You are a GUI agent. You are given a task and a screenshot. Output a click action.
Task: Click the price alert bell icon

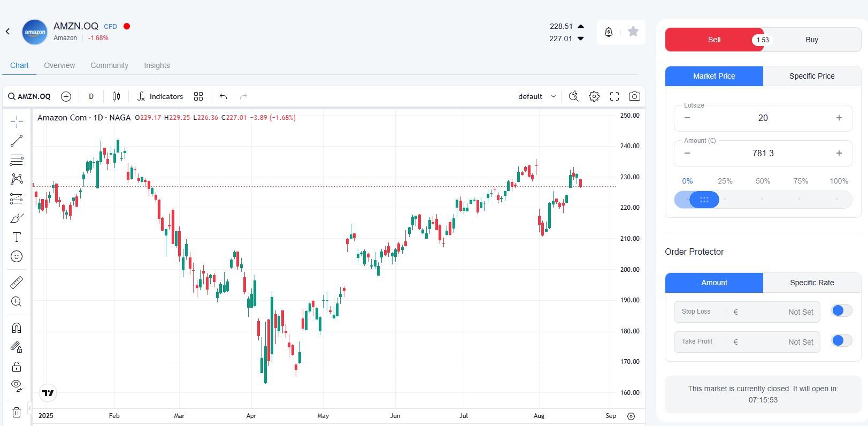[609, 32]
